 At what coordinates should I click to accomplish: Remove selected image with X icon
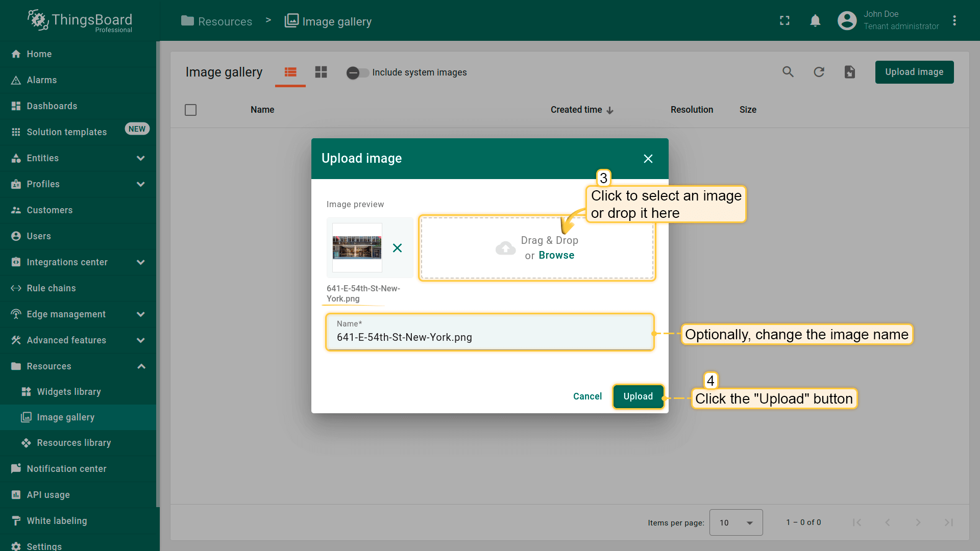coord(397,248)
